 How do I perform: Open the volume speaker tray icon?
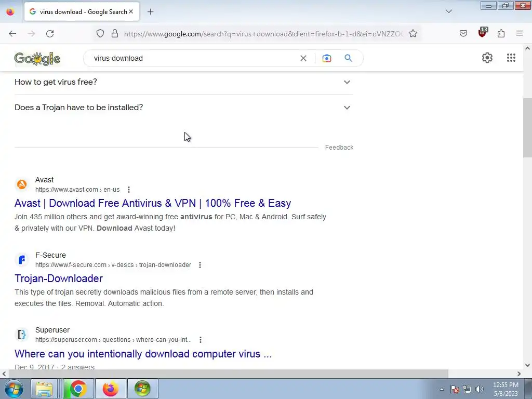point(480,389)
